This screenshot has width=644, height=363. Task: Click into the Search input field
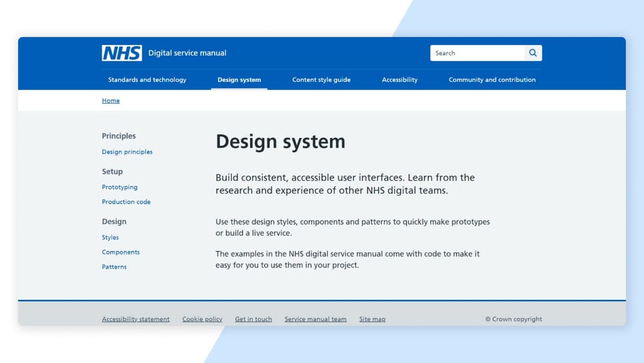(477, 53)
